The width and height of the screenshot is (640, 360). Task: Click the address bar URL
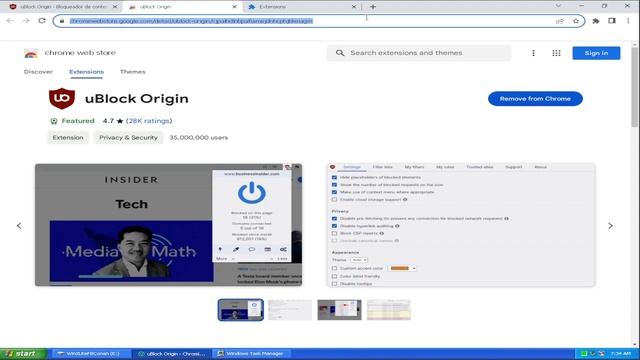(x=191, y=21)
